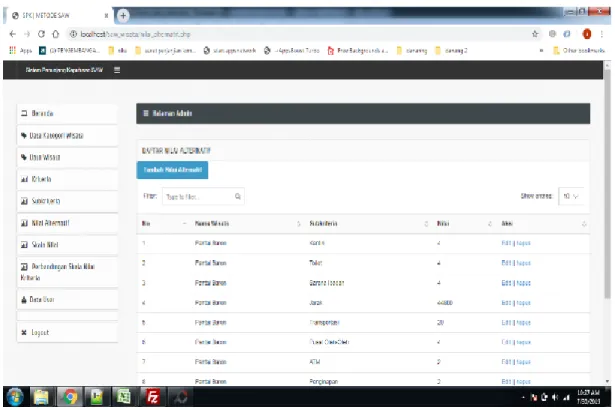Open a new browser tab with the plus icon
The image size is (615, 410).
(x=123, y=16)
